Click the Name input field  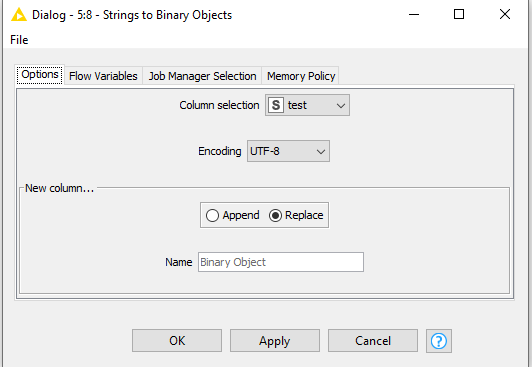[281, 262]
